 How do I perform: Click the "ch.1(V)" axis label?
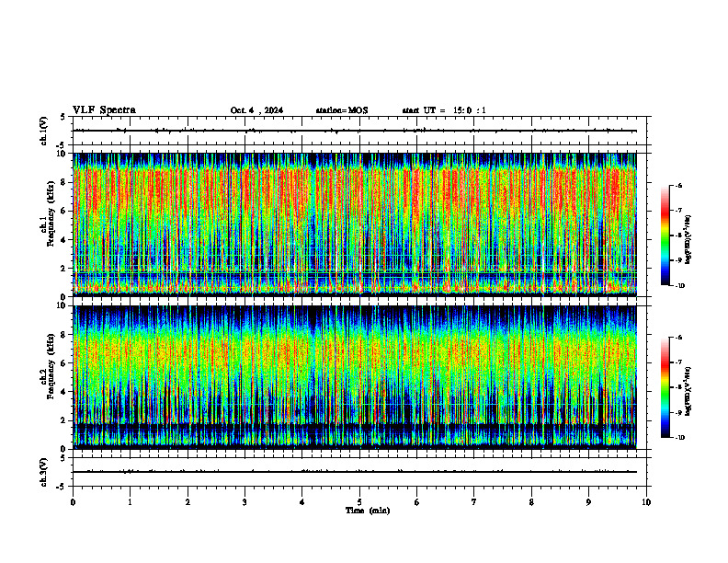tap(44, 131)
